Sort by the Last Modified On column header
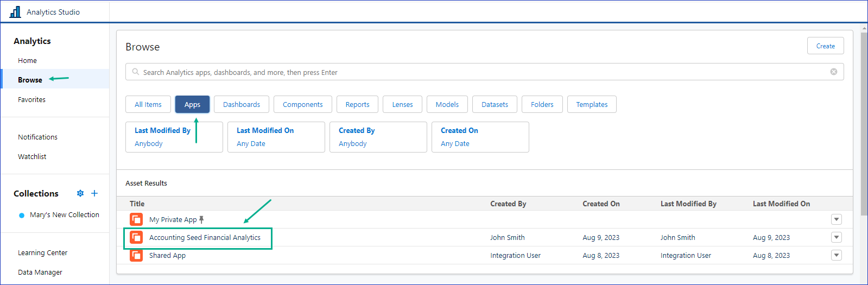Viewport: 868px width, 285px height. pyautogui.click(x=781, y=204)
